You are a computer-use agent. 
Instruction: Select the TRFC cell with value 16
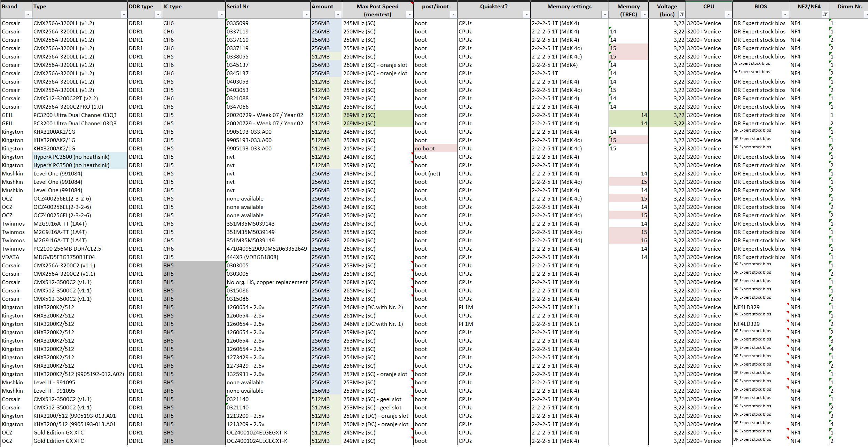tap(628, 240)
